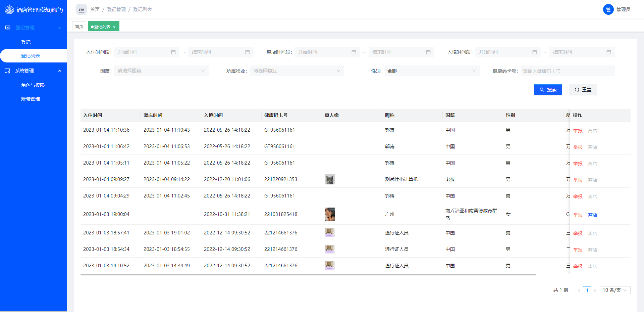The width and height of the screenshot is (644, 312).
Task: Open the 所属物业 selection dropdown
Action: click(x=297, y=71)
